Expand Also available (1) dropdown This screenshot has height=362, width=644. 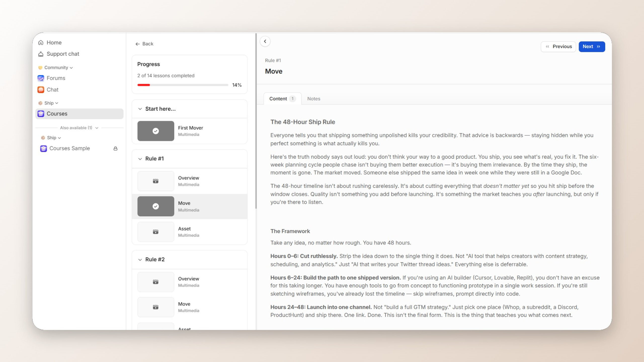pyautogui.click(x=79, y=128)
